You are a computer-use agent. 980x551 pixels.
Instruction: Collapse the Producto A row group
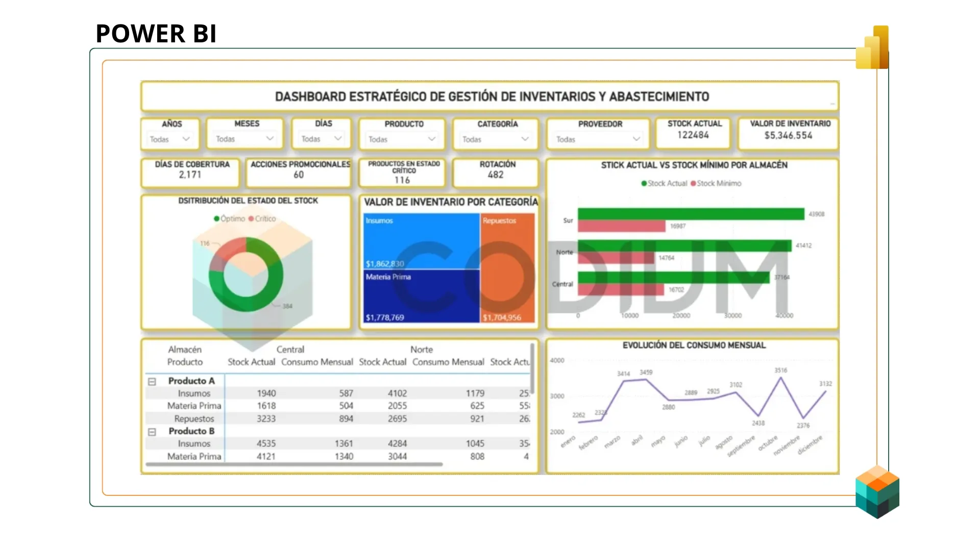pyautogui.click(x=152, y=382)
